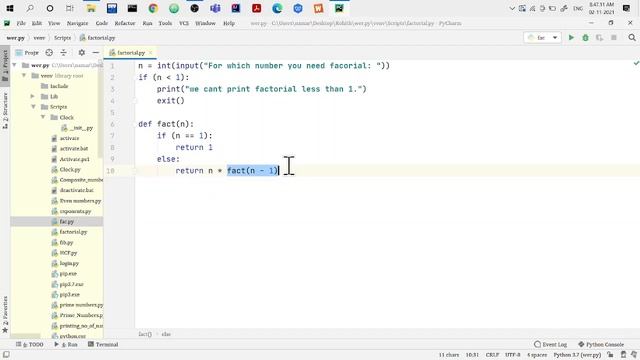Select the Include folder in project tree

[x=55, y=86]
